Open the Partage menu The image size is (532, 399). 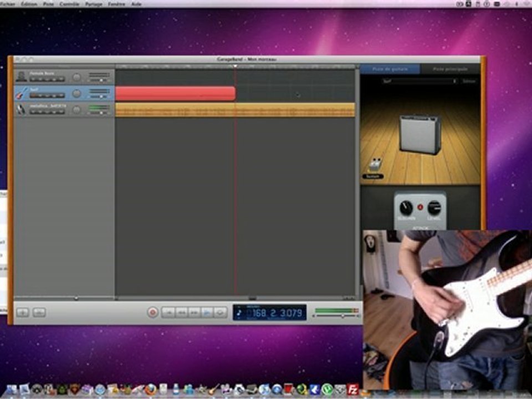pos(93,4)
